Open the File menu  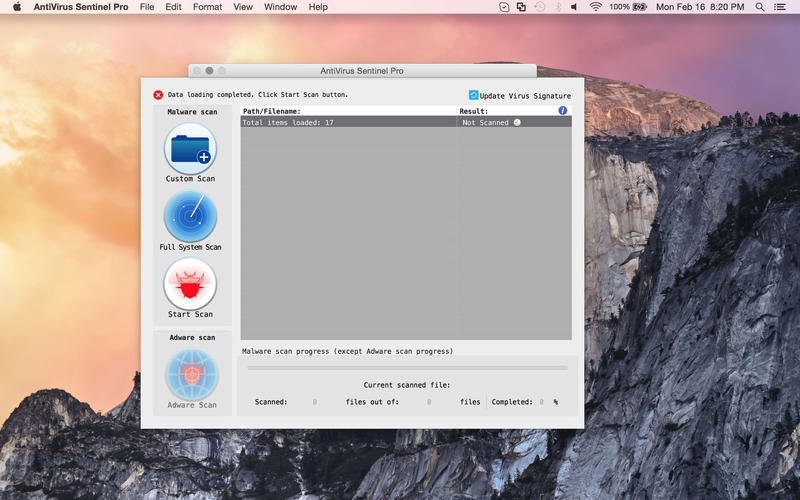tap(147, 7)
